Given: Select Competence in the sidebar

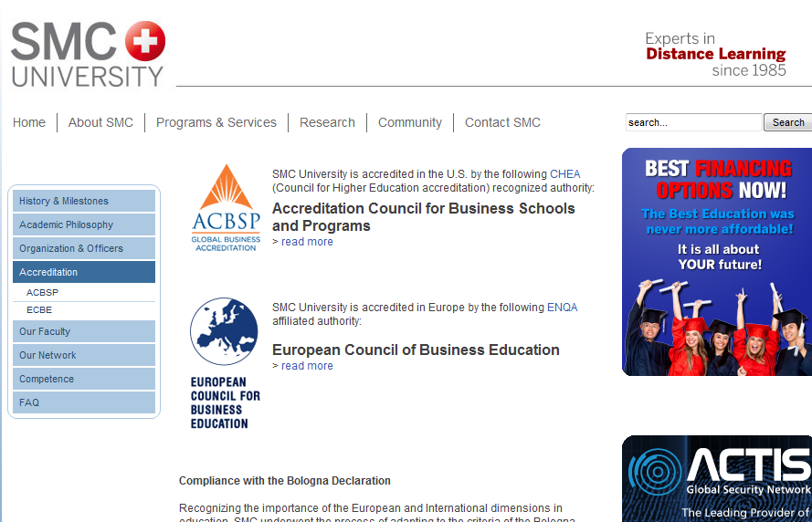Looking at the screenshot, I should pyautogui.click(x=84, y=379).
